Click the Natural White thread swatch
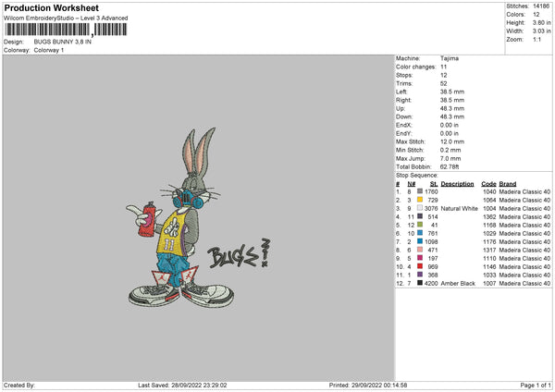This screenshot has width=555, height=392. pyautogui.click(x=421, y=208)
